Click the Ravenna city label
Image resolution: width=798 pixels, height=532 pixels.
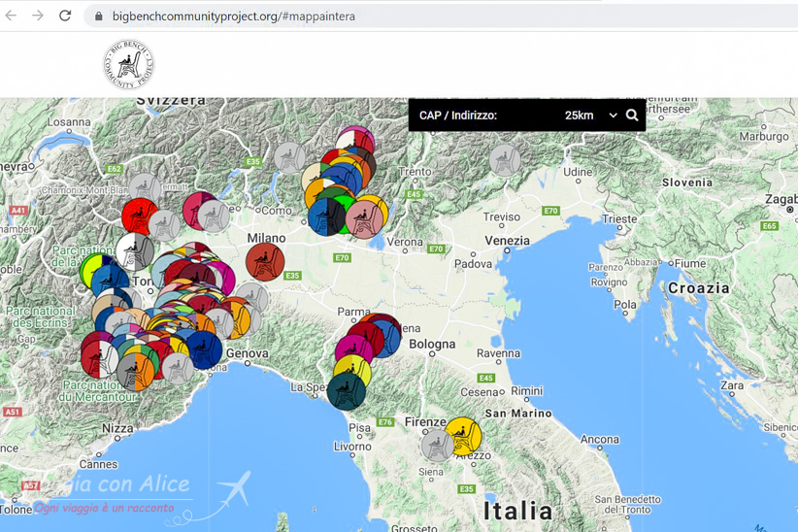(498, 353)
